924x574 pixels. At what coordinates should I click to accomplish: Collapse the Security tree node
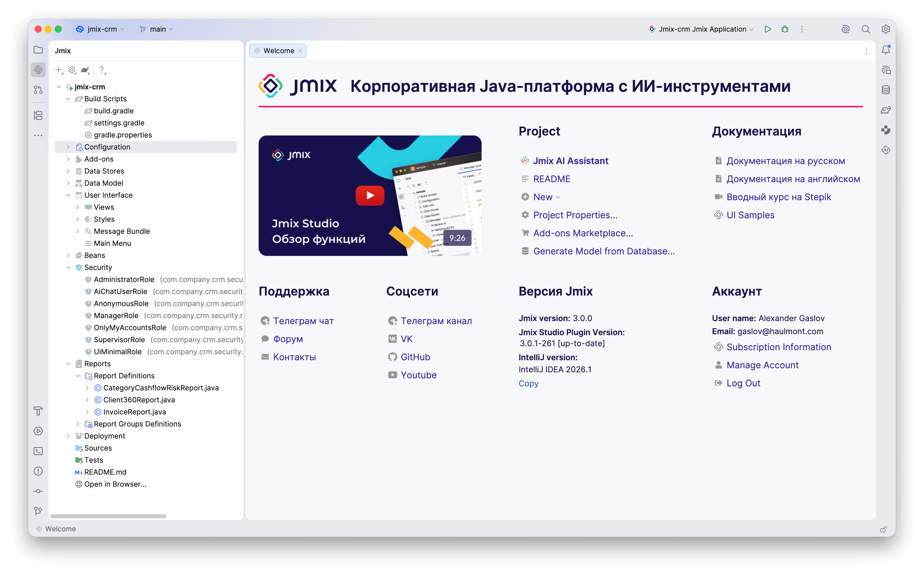pos(68,267)
